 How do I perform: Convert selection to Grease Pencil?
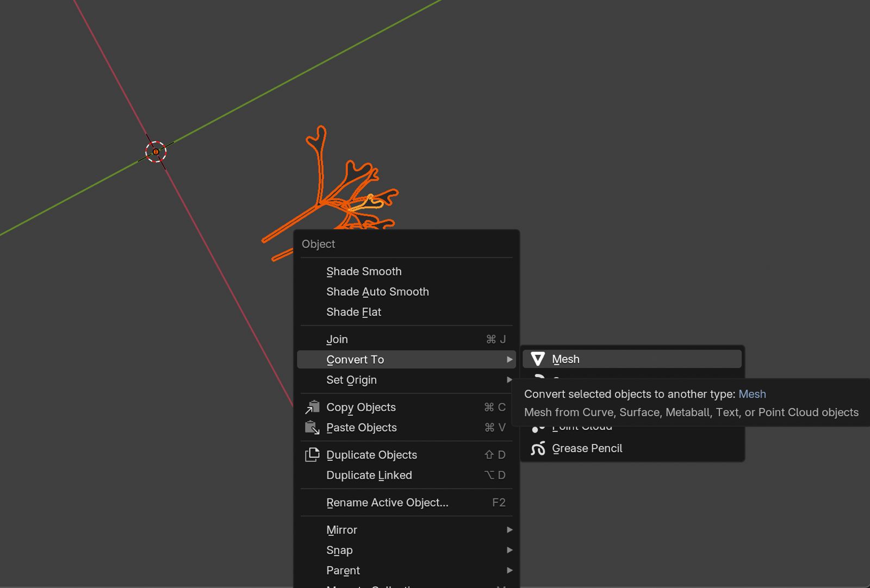[x=587, y=448]
